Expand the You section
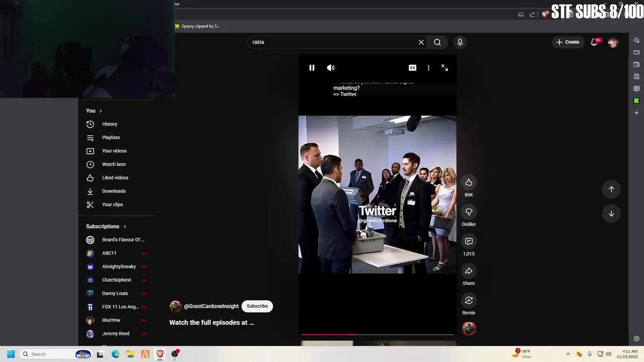The height and width of the screenshot is (362, 644). [94, 111]
